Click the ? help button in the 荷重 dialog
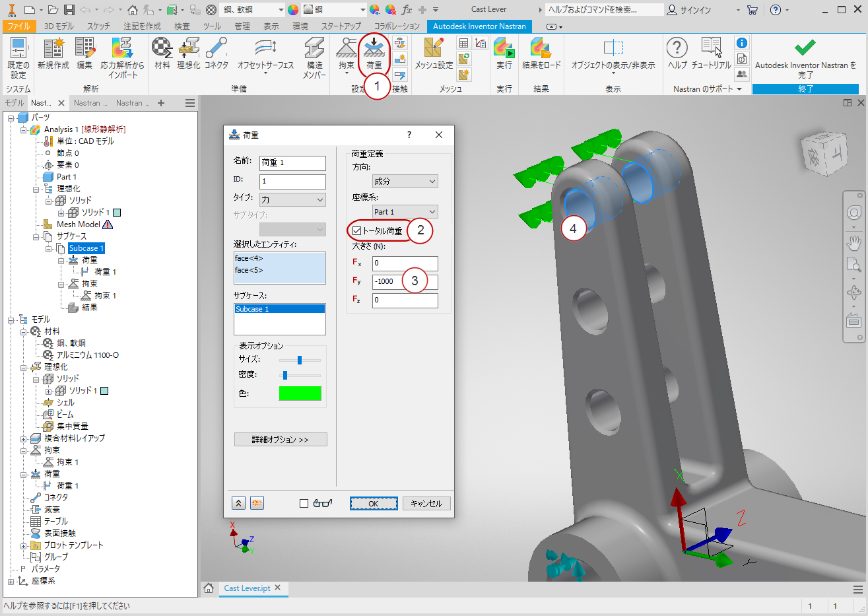Viewport: 868px width, 616px height. 409,135
